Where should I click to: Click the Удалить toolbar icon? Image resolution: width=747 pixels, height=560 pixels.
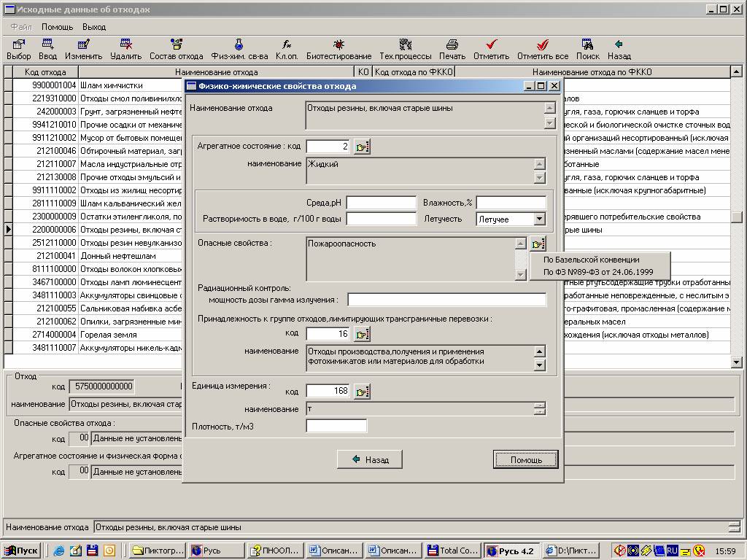tap(126, 45)
